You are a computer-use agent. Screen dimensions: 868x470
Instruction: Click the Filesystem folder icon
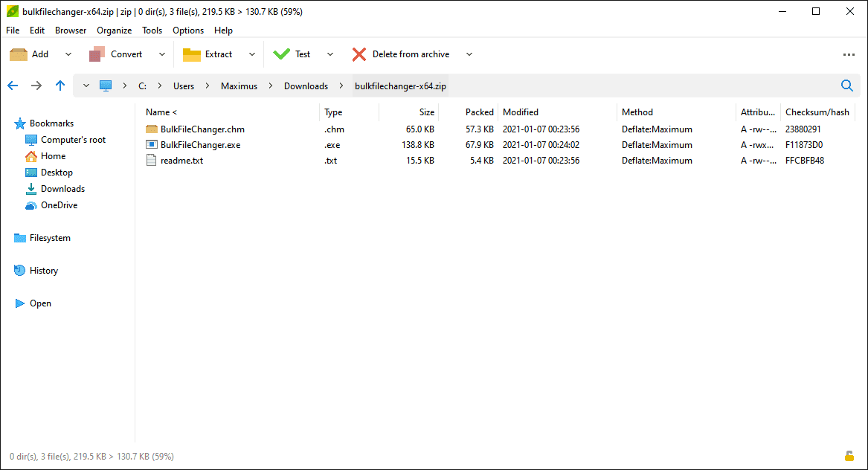(x=20, y=238)
